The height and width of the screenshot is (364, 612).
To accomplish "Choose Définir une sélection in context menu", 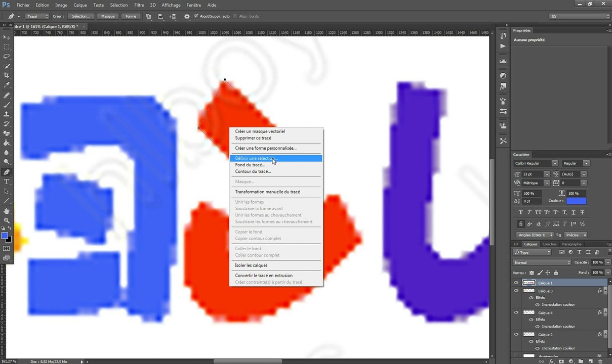I will [276, 158].
